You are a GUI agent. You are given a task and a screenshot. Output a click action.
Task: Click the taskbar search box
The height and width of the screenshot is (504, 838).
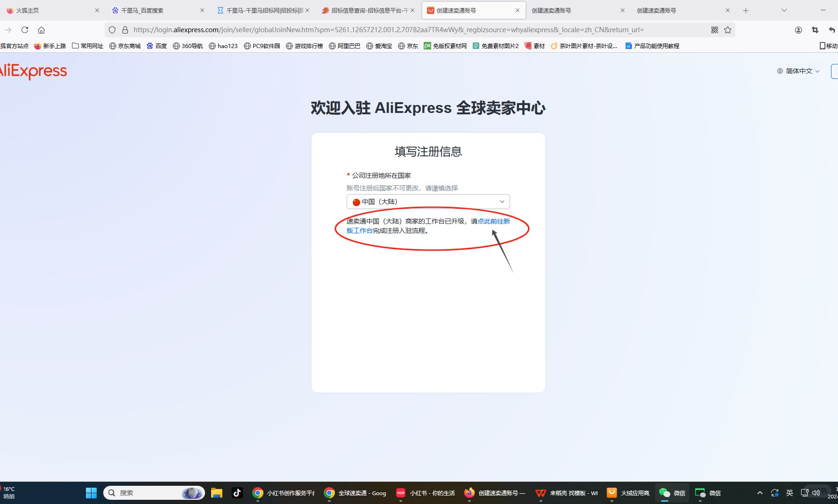(x=154, y=493)
